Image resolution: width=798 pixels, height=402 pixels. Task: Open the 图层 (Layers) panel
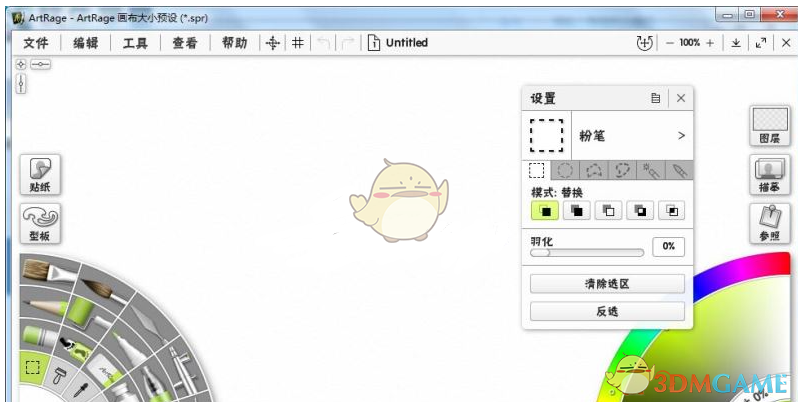tap(770, 126)
